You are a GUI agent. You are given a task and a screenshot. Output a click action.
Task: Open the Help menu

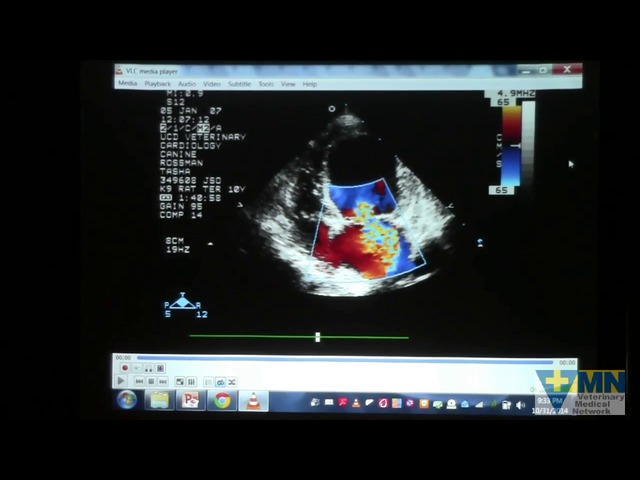coord(310,84)
